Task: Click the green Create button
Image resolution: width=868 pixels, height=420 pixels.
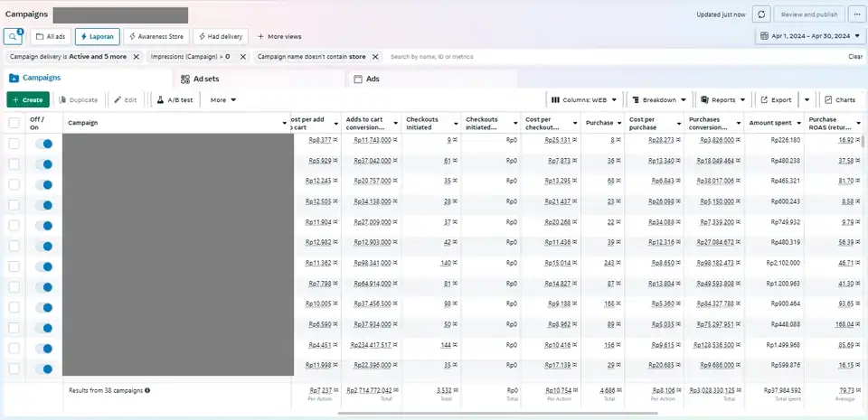Action: (28, 100)
